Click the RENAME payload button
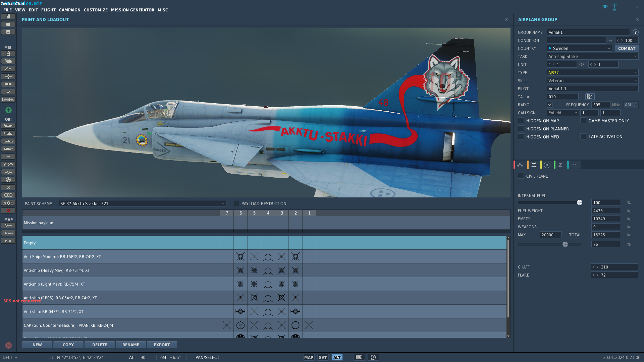This screenshot has height=362, width=644. click(x=131, y=345)
